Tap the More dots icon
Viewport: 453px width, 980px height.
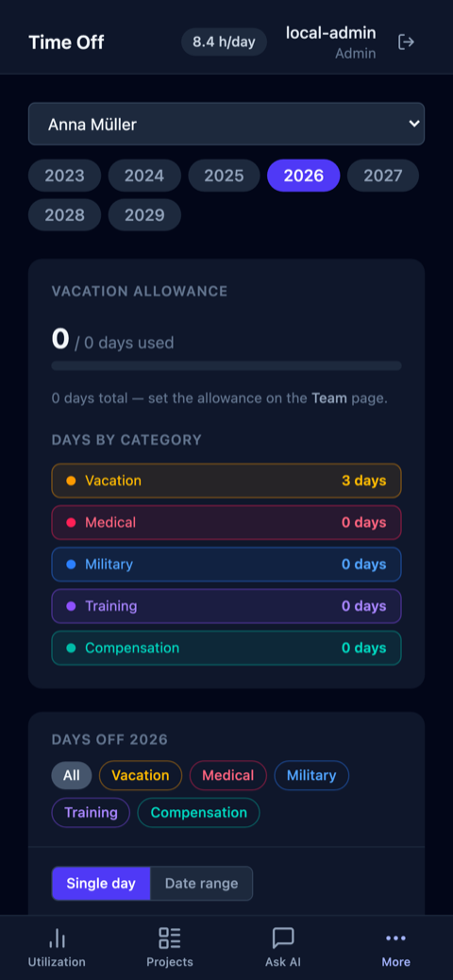pyautogui.click(x=396, y=938)
